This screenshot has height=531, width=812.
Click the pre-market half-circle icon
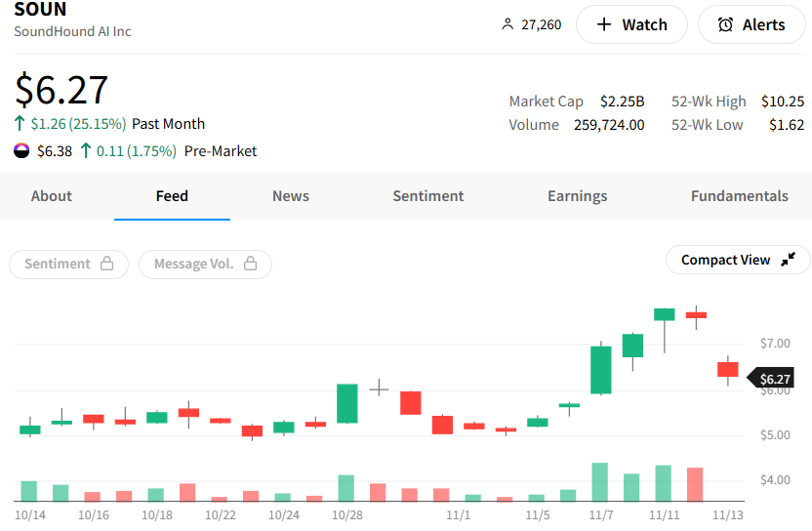21,150
